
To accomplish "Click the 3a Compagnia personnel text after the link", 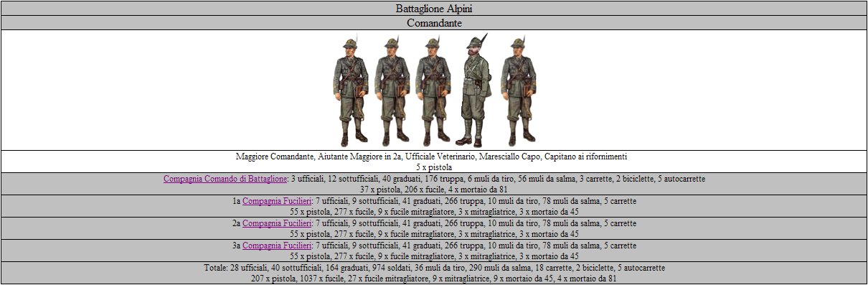I will pos(474,246).
